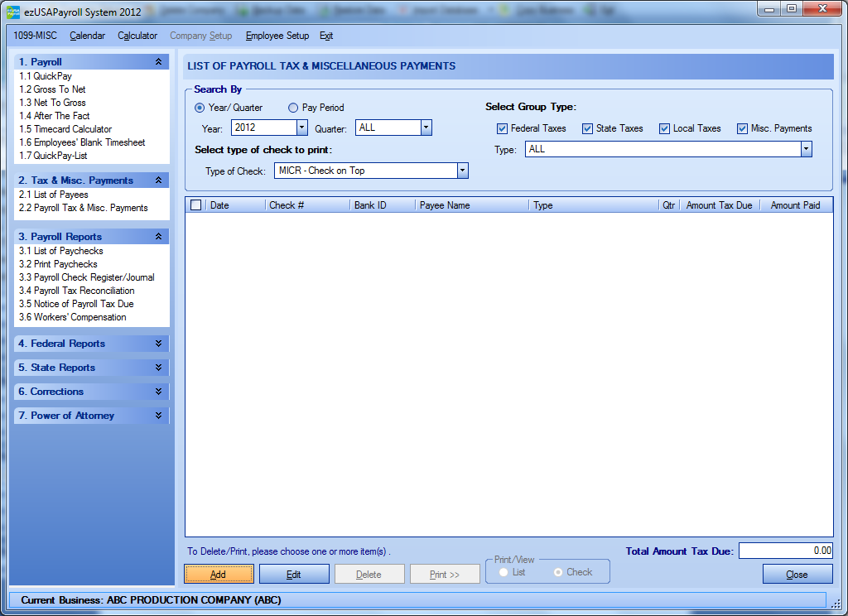Open the Type of Check dropdown
Viewport: 848px width, 616px height.
coord(462,171)
